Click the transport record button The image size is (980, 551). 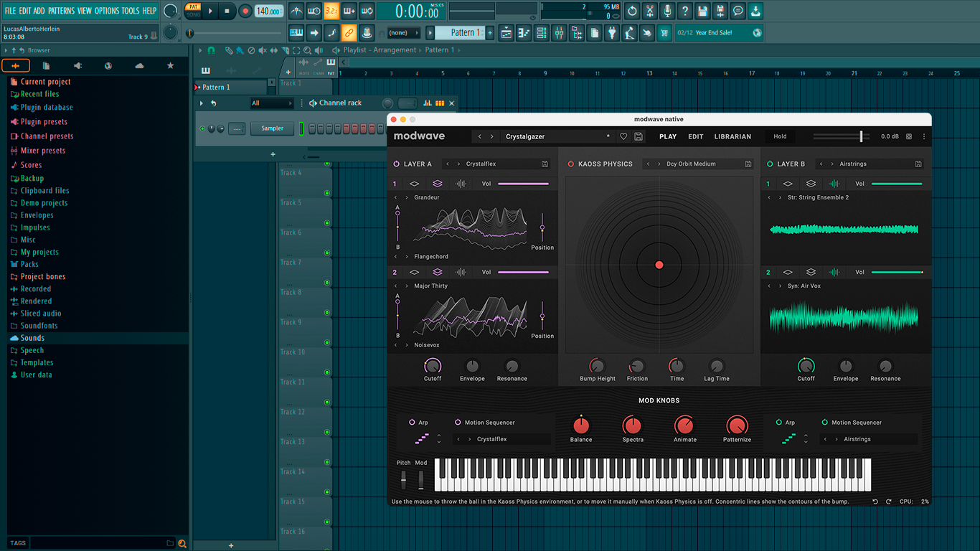(x=245, y=11)
